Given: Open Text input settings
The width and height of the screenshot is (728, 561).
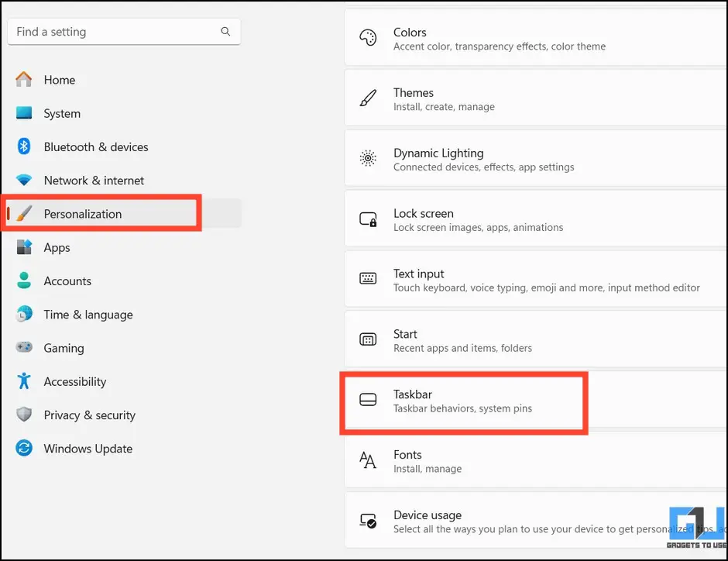Looking at the screenshot, I should (536, 279).
